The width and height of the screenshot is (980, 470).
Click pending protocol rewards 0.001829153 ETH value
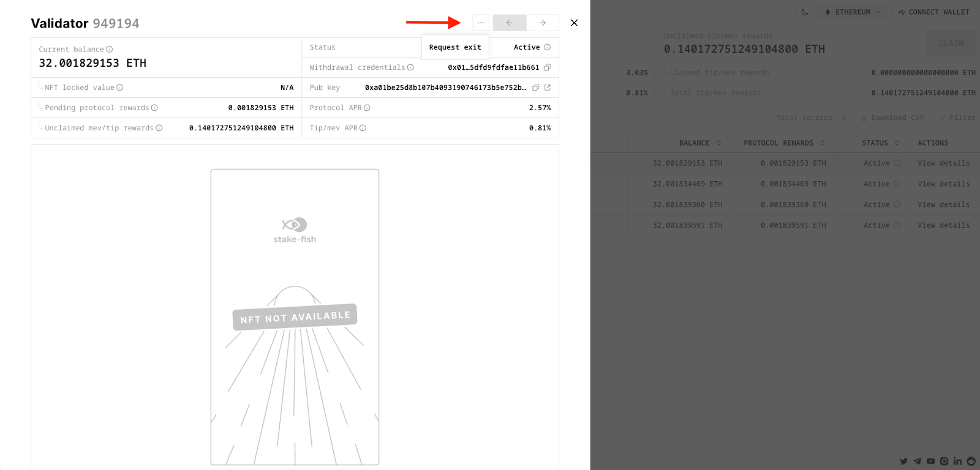click(261, 108)
